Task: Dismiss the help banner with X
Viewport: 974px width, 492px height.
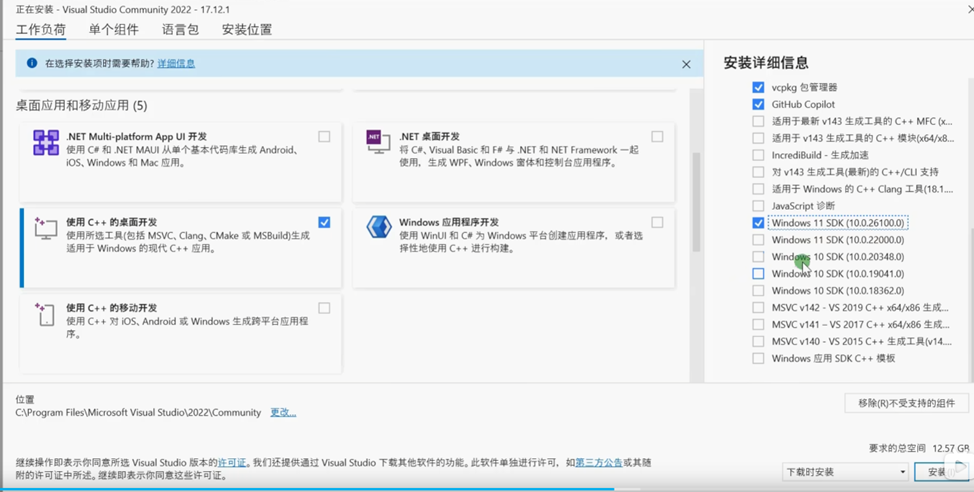Action: [686, 64]
